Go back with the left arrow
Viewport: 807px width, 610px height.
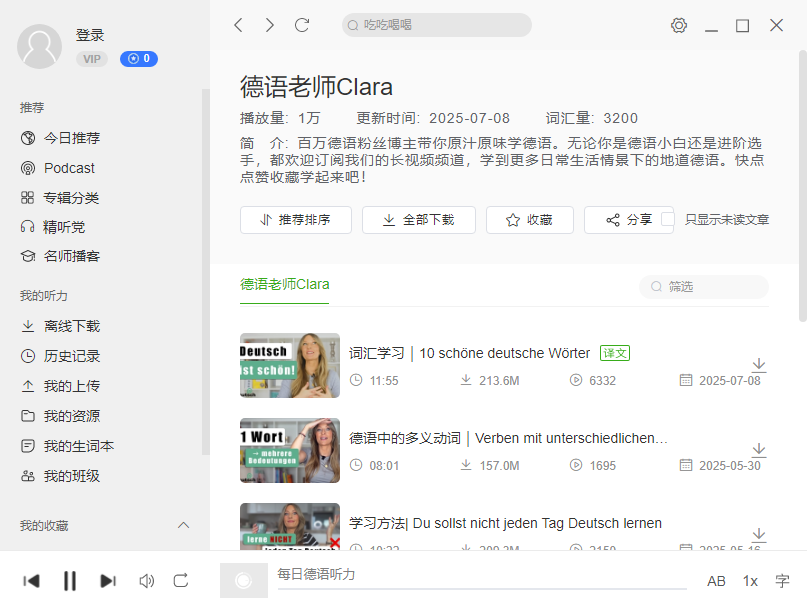point(238,25)
